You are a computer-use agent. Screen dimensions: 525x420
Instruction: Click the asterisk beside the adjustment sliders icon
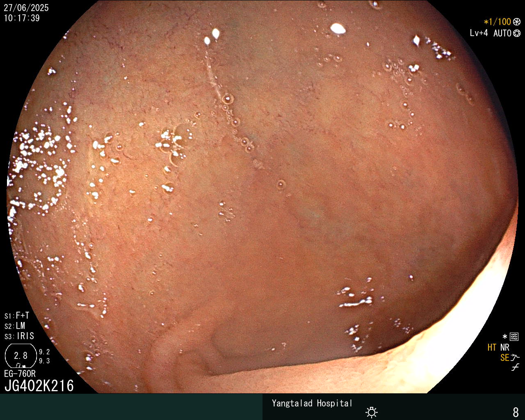click(505, 337)
